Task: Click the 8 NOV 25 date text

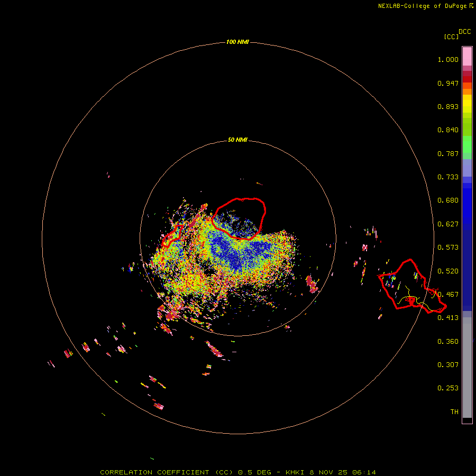Action: point(329,472)
